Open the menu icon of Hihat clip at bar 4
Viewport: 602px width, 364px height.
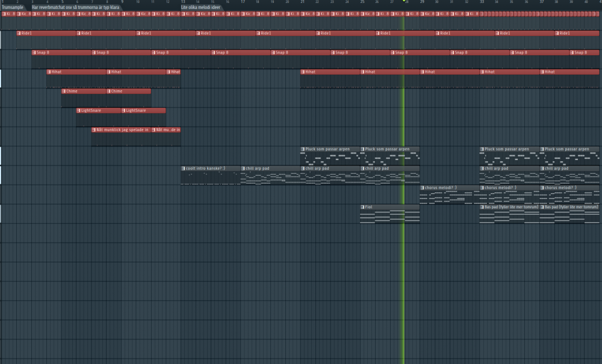[x=49, y=72]
